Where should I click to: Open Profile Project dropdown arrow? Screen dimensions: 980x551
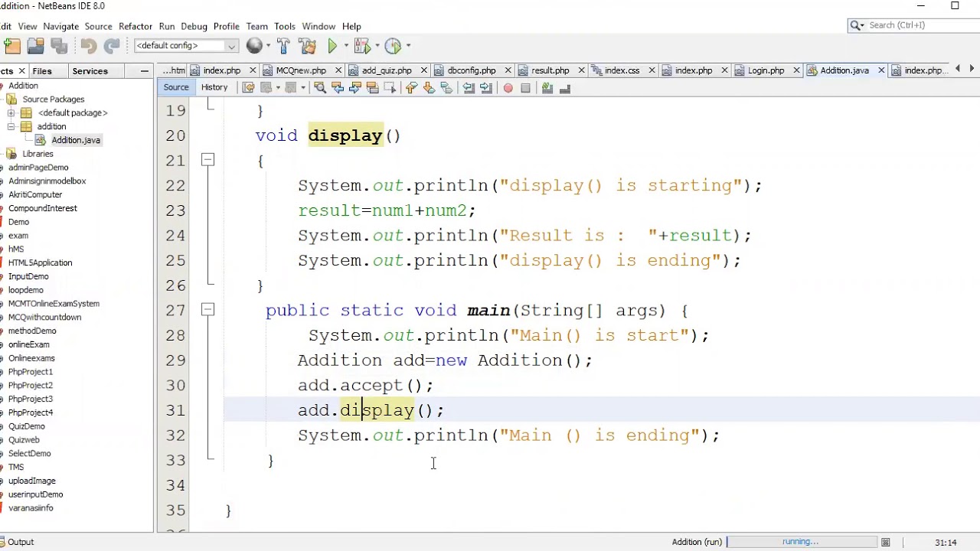407,46
